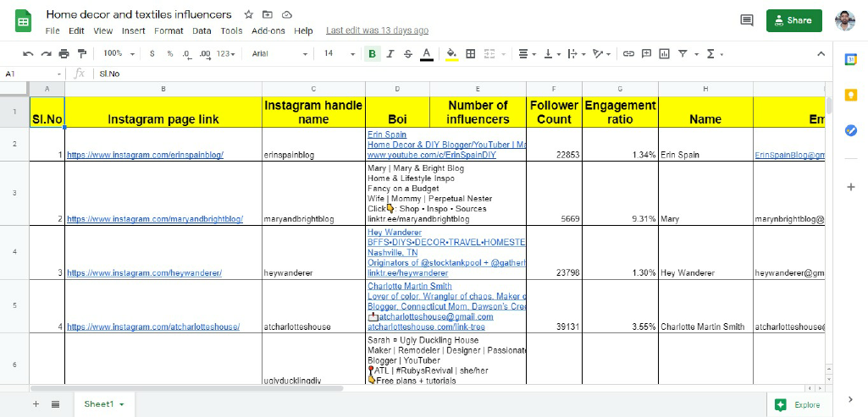
Task: Format as percent icon
Action: [170, 53]
